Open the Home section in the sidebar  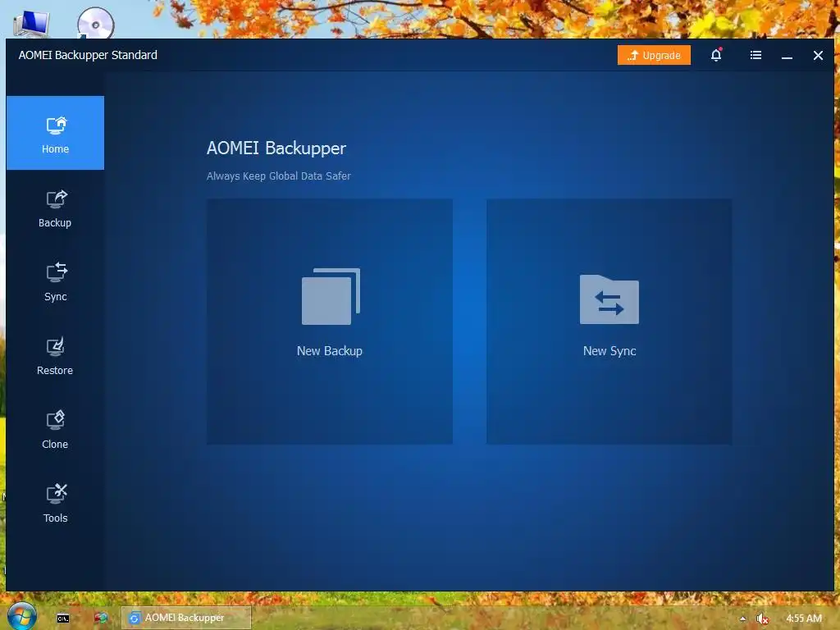55,133
